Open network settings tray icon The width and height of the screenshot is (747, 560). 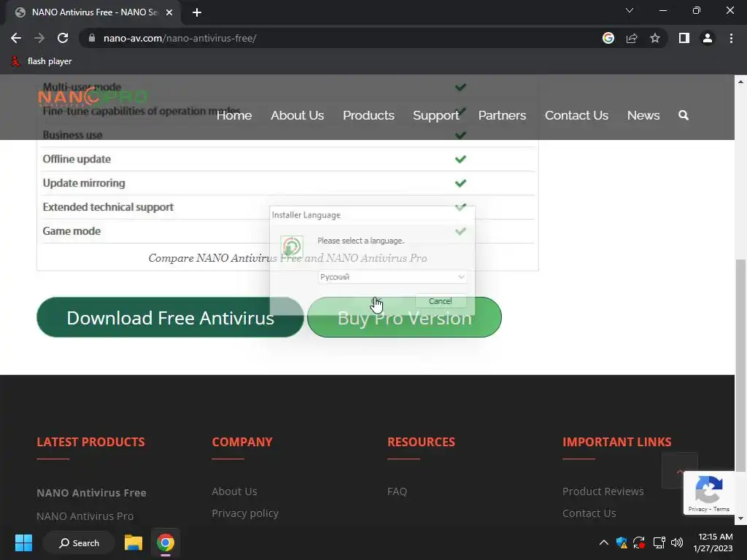(x=659, y=542)
